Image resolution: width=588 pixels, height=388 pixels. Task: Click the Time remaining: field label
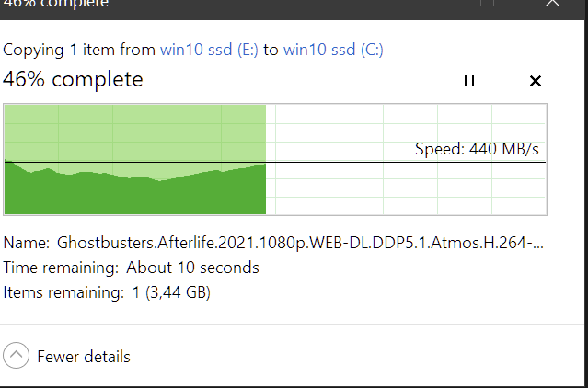(x=61, y=268)
